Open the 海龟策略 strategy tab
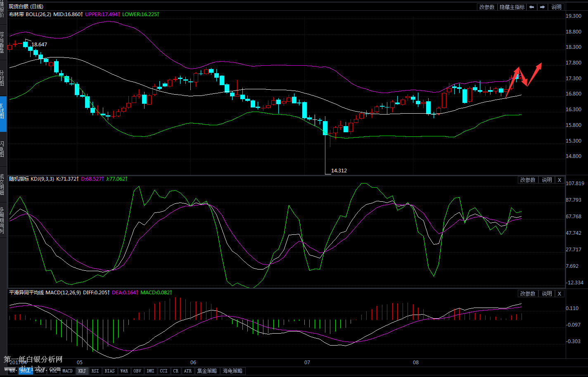 pyautogui.click(x=232, y=371)
